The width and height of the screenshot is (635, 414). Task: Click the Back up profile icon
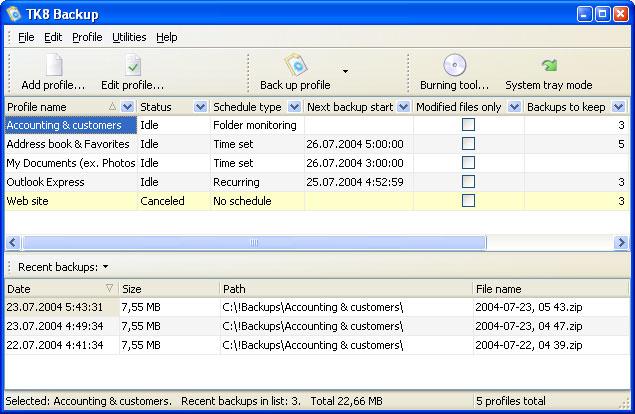click(296, 64)
